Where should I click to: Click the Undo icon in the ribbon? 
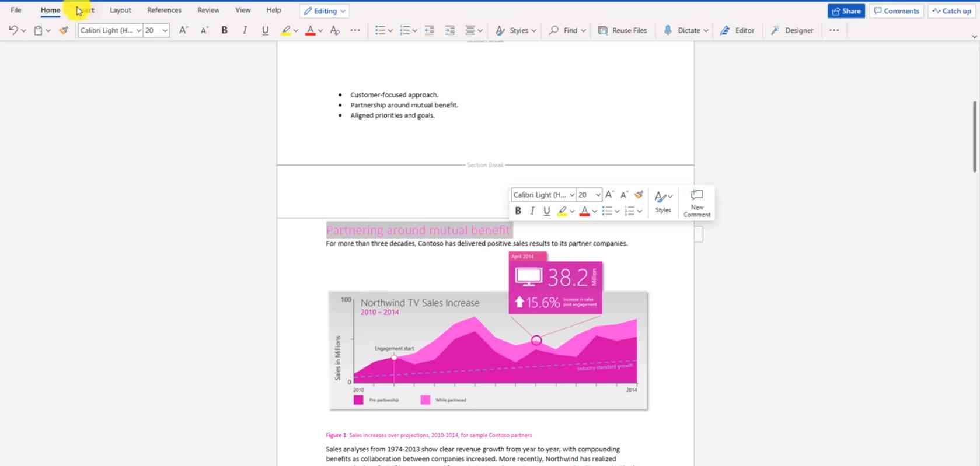(x=13, y=30)
